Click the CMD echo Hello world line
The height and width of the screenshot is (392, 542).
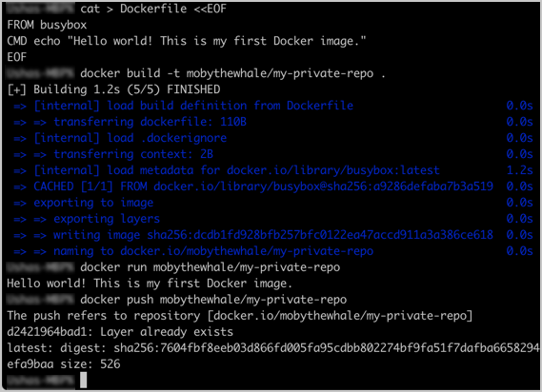click(187, 41)
